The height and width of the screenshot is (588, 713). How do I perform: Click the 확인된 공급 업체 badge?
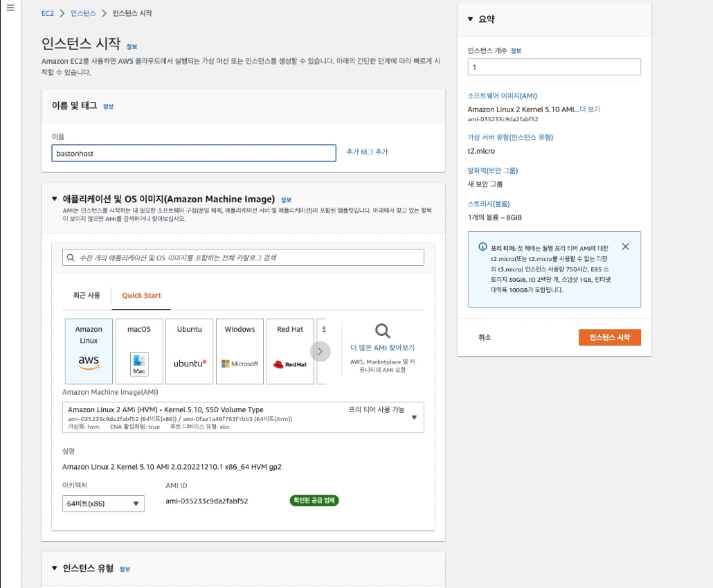coord(314,501)
